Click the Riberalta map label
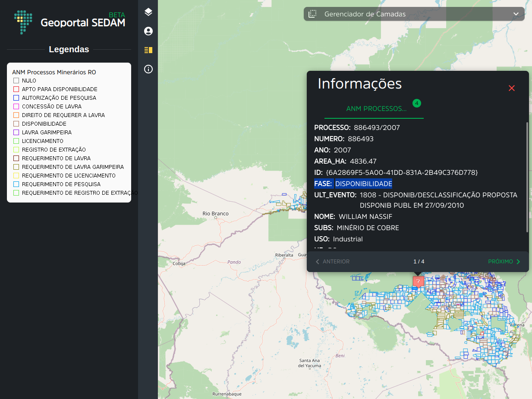 point(284,255)
